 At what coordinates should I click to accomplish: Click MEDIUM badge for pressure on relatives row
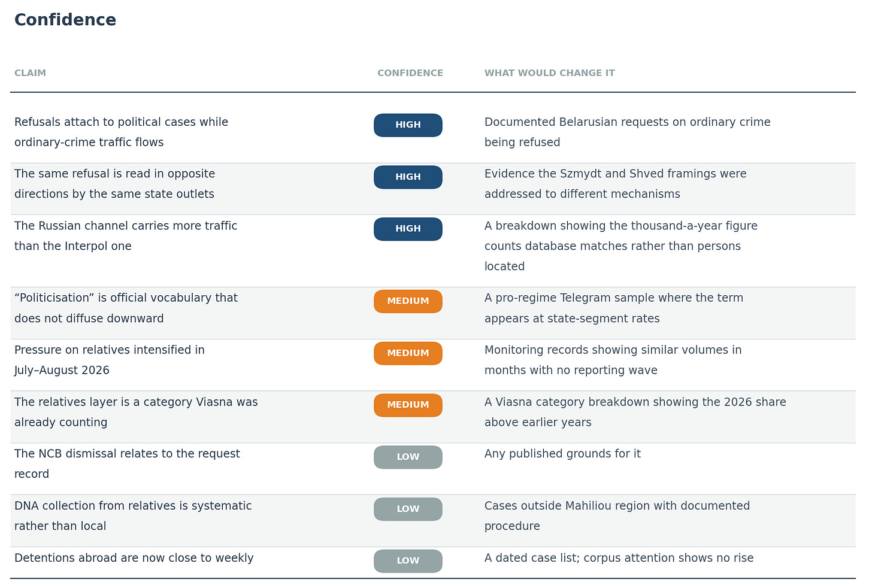408,353
